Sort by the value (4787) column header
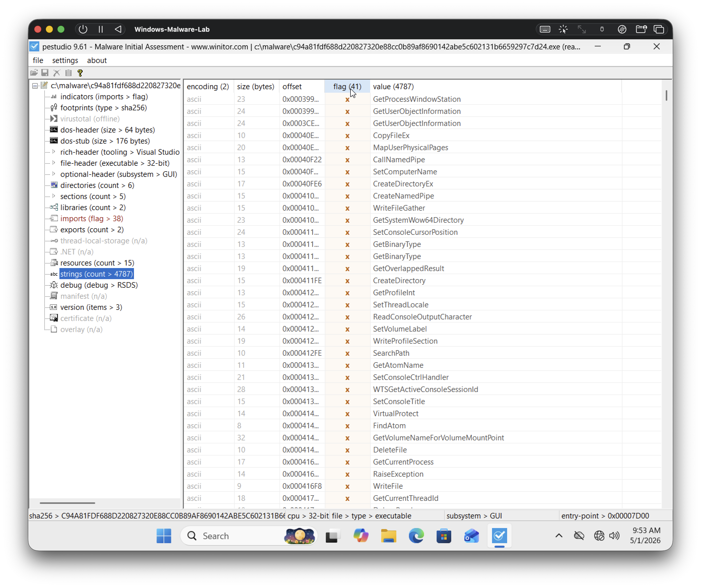Screen dimensions: 701x588 coord(496,86)
